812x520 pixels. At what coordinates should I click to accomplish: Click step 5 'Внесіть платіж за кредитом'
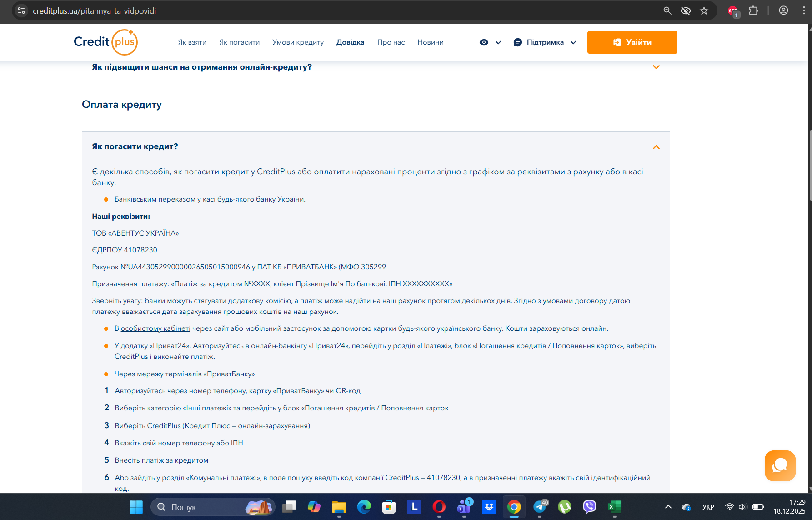[x=161, y=460]
